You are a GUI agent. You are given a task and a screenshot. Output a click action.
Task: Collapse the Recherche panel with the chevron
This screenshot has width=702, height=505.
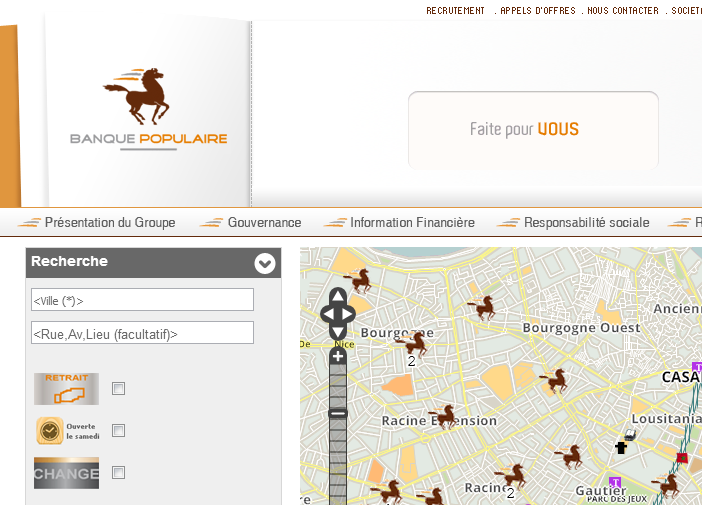coord(264,263)
